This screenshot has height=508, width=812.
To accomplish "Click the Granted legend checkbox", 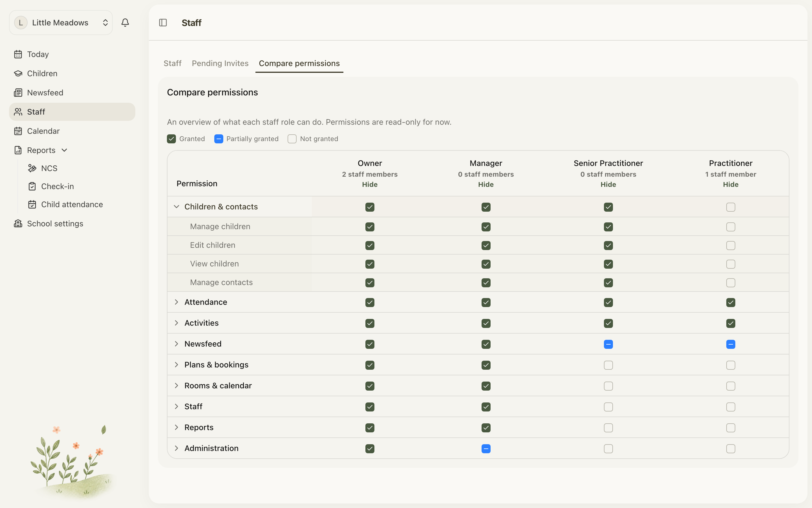I will [x=171, y=139].
